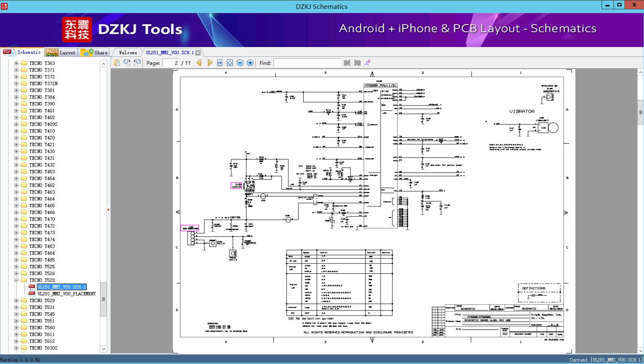This screenshot has height=364, width=644.
Task: Expand the TECNO T372N folder
Action: [17, 83]
